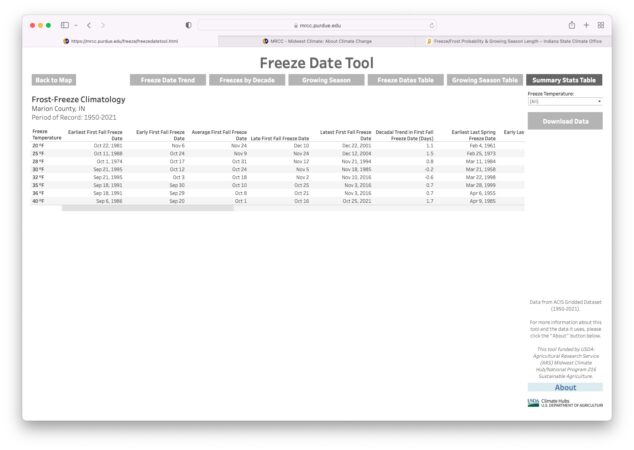The image size is (634, 450).
Task: Open a new tab with plus icon
Action: pos(586,24)
